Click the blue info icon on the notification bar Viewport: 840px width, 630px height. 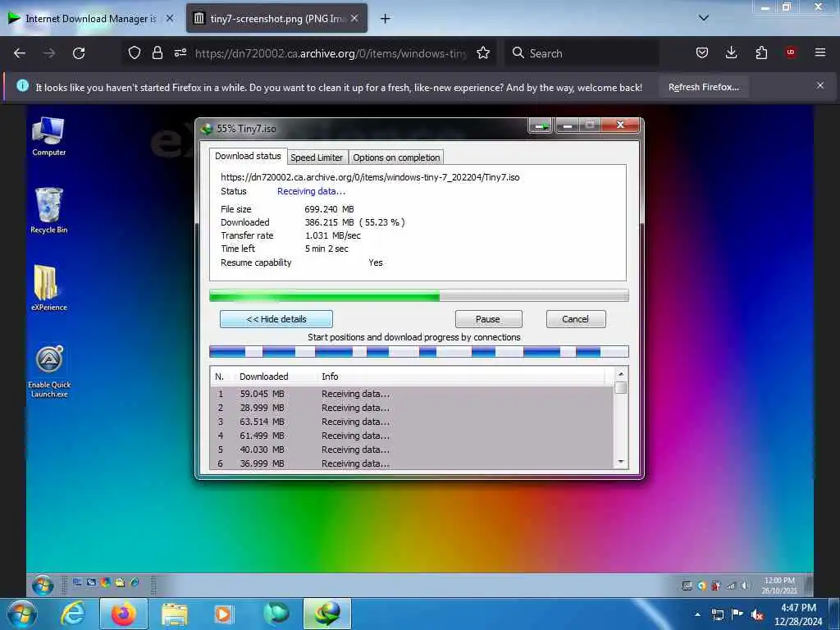(x=22, y=85)
